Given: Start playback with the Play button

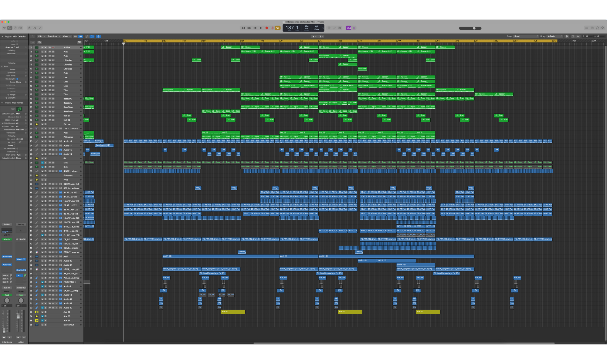Looking at the screenshot, I should point(261,28).
